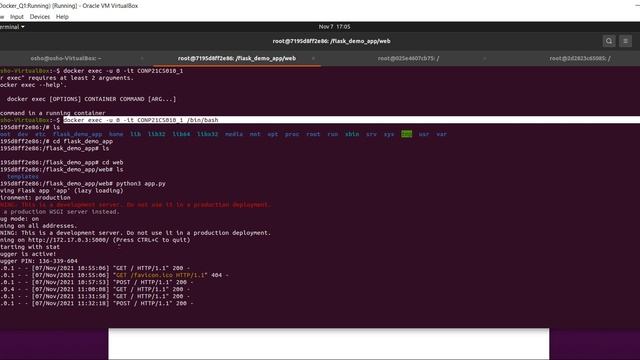Screen dimensions: 640x360
Task: Click the green-highlighted 'tmp' directory
Action: click(x=407, y=134)
